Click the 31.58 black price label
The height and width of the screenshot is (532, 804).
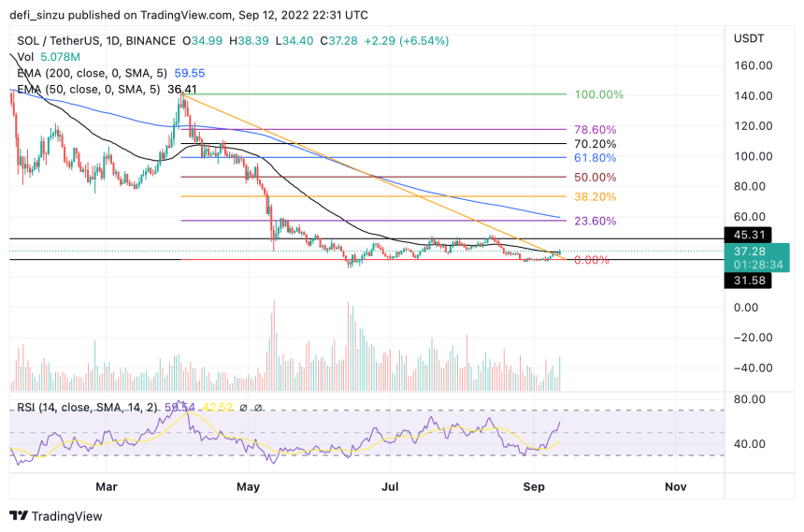click(x=748, y=280)
